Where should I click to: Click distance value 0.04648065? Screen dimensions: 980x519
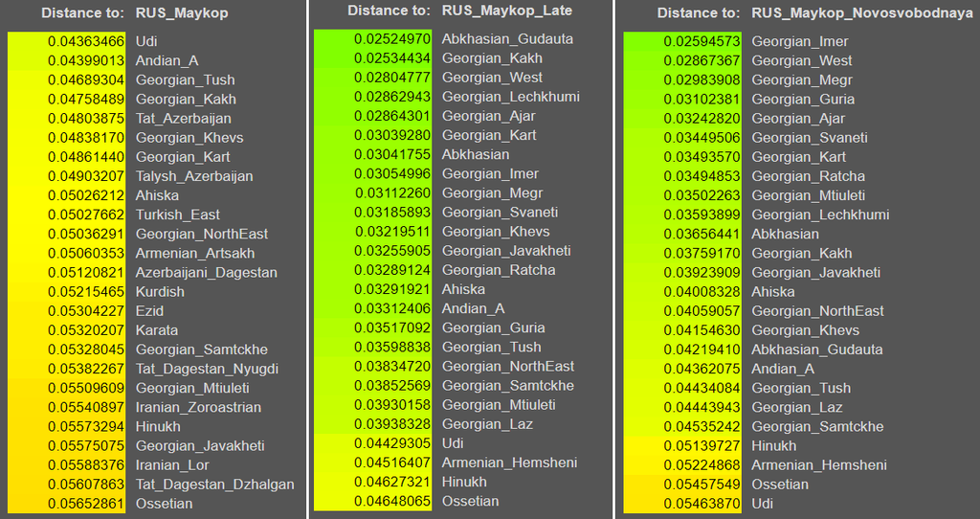tap(391, 502)
